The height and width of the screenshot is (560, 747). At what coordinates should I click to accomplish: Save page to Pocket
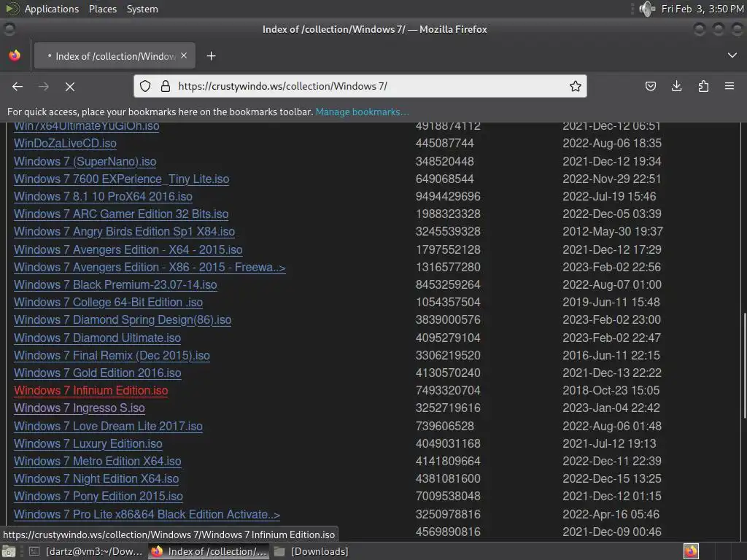click(650, 86)
